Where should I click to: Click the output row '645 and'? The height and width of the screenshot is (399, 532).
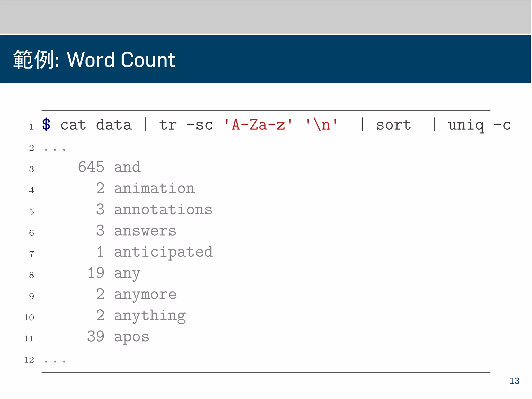pos(109,167)
